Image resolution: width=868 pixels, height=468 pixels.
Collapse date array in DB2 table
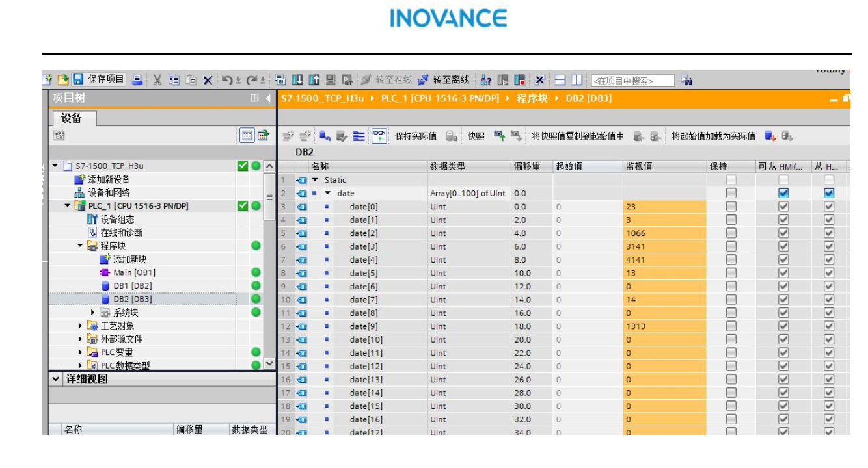click(328, 193)
